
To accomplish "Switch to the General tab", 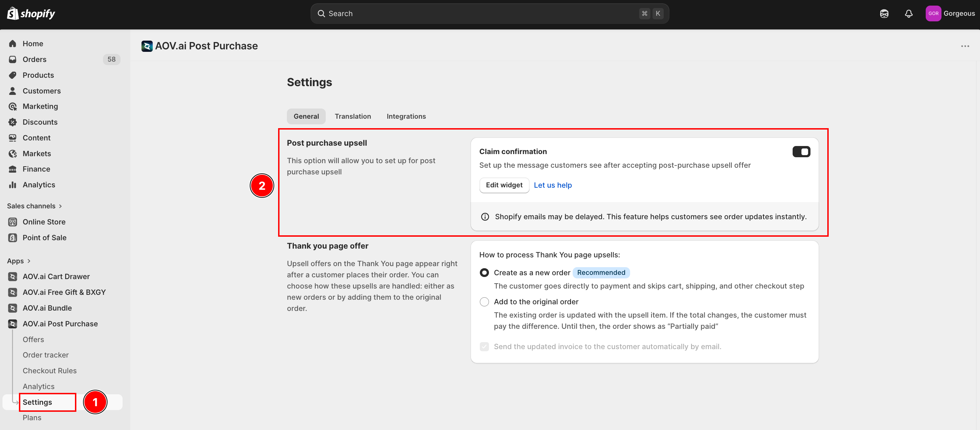I will pyautogui.click(x=306, y=116).
